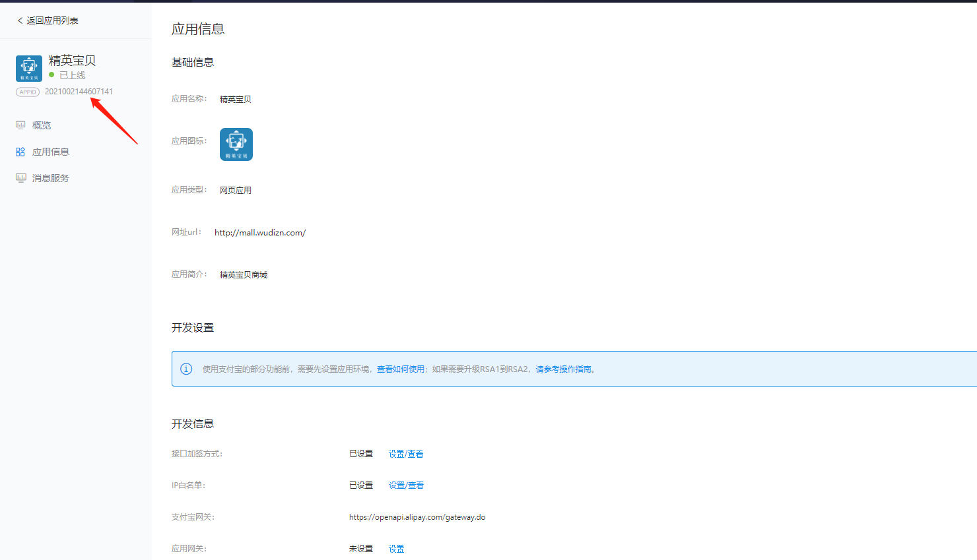Click 设置/查看 for 接口加签方式

click(406, 454)
